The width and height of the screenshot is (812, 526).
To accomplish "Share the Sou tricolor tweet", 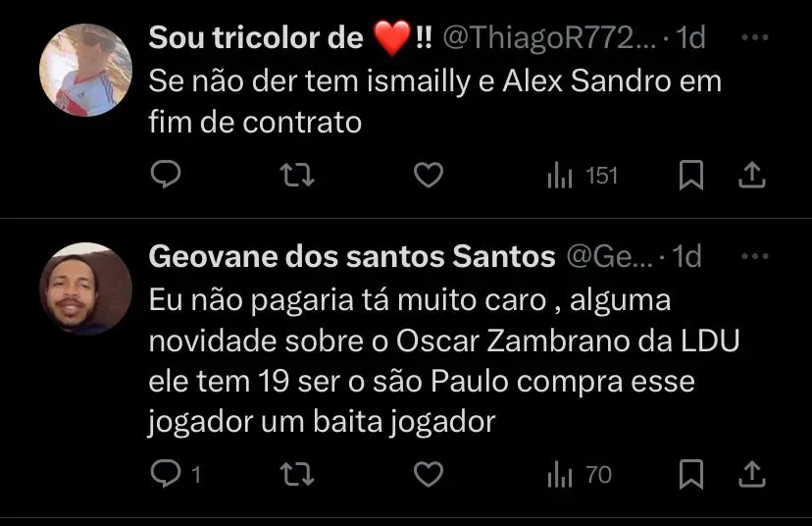I will [751, 175].
